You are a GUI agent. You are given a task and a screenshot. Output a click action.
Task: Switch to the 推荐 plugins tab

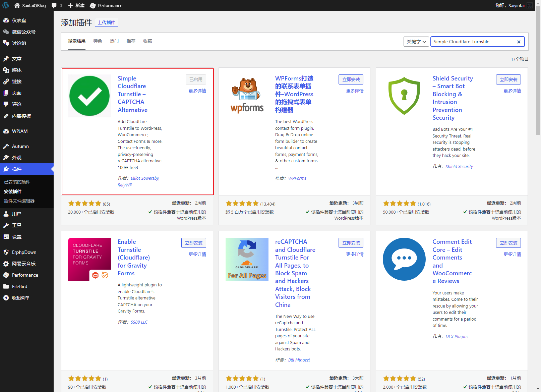point(131,41)
